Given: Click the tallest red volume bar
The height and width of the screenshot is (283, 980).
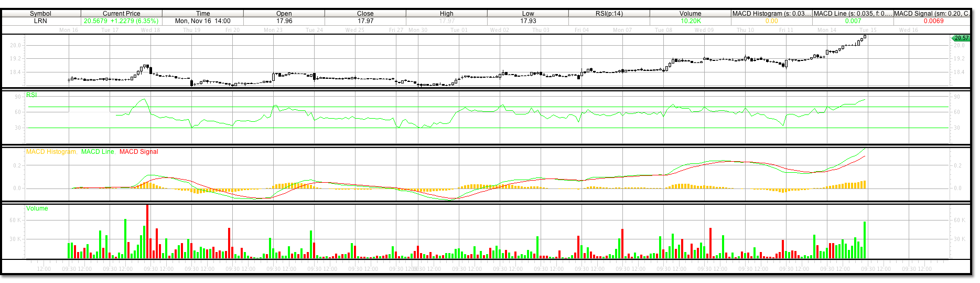Looking at the screenshot, I should pos(147,231).
